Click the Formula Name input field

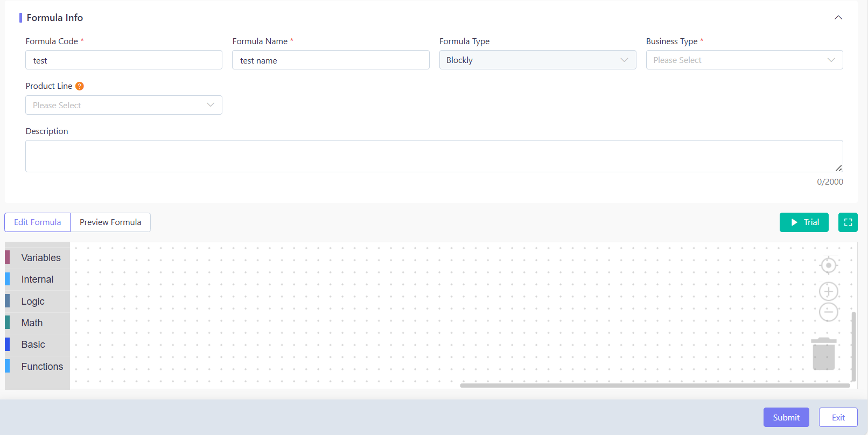point(331,60)
